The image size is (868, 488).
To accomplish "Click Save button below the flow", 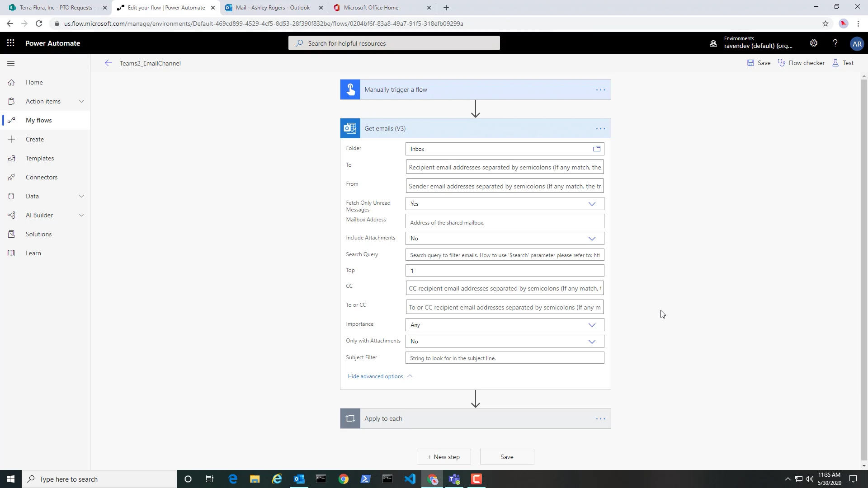I will 507,457.
